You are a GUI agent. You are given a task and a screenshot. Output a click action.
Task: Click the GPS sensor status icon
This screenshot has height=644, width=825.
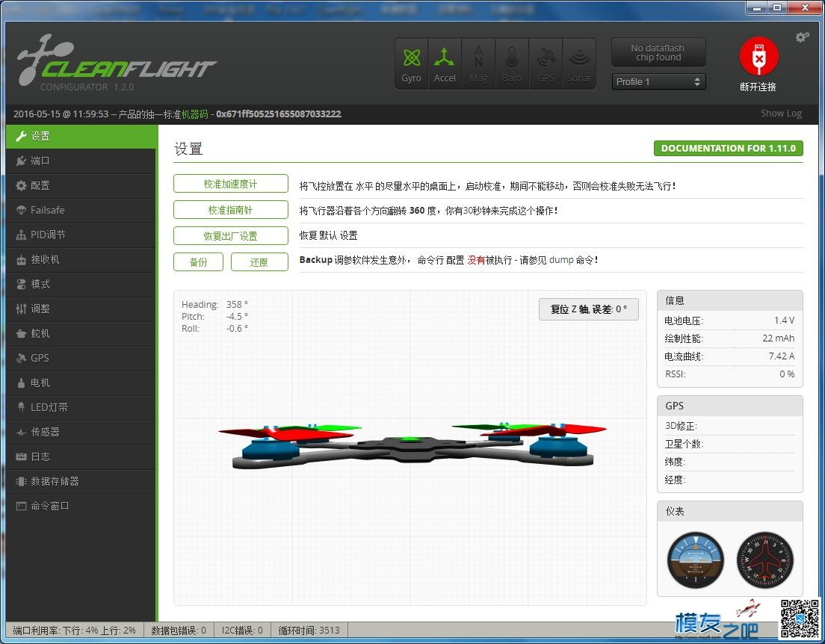[546, 64]
